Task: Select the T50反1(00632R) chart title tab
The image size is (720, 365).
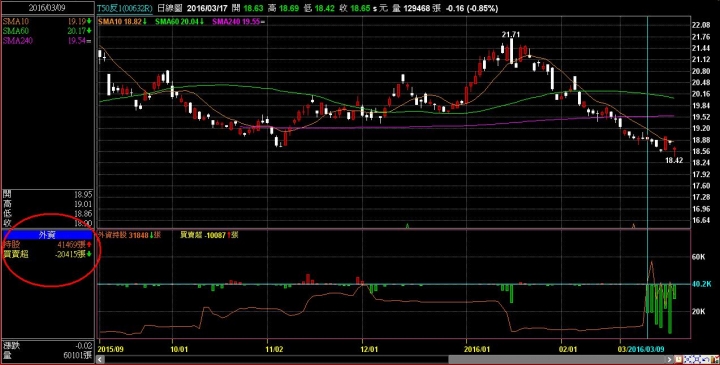Action: [x=124, y=8]
